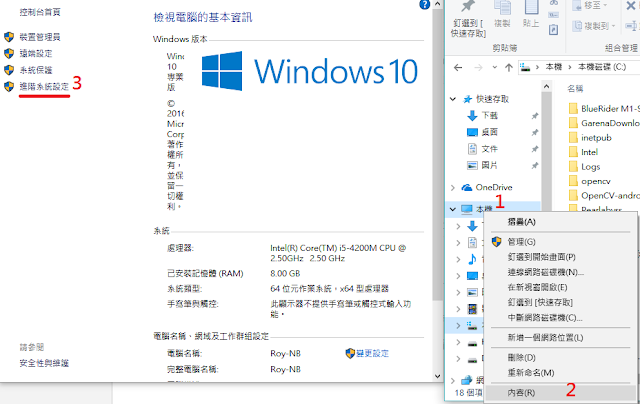The height and width of the screenshot is (404, 640).
Task: Select the inetpub folder icon
Action: point(573,138)
